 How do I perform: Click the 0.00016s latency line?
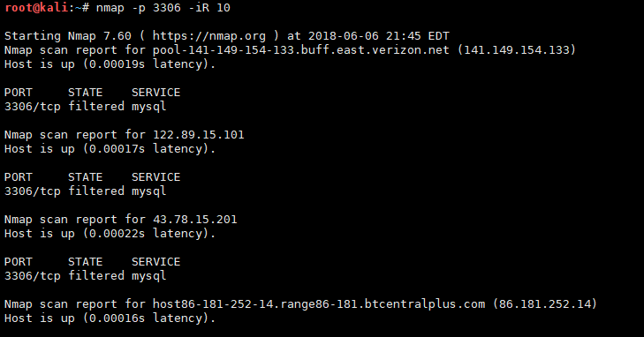click(x=110, y=318)
